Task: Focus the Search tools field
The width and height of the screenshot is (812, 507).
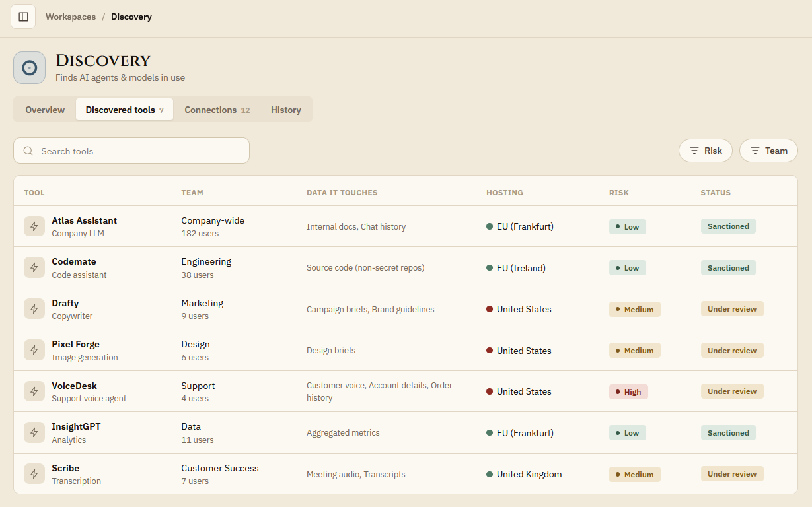Action: 131,151
